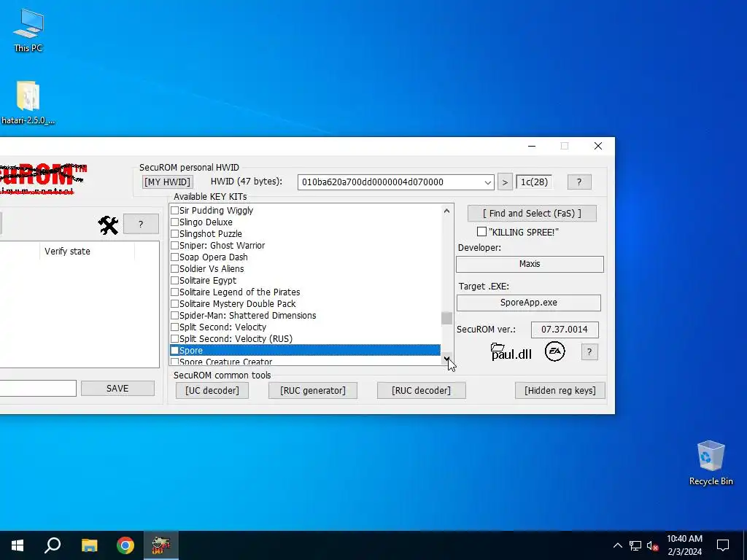Open the [RUC generator] tool

(312, 391)
